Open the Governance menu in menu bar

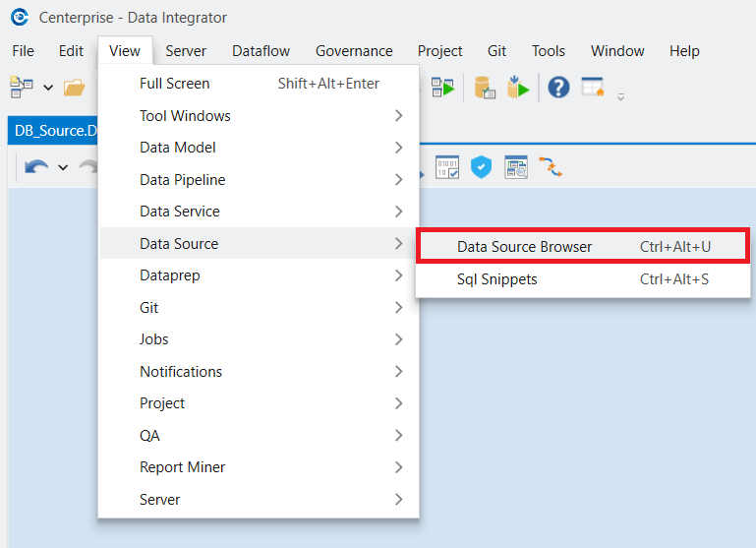pos(354,51)
